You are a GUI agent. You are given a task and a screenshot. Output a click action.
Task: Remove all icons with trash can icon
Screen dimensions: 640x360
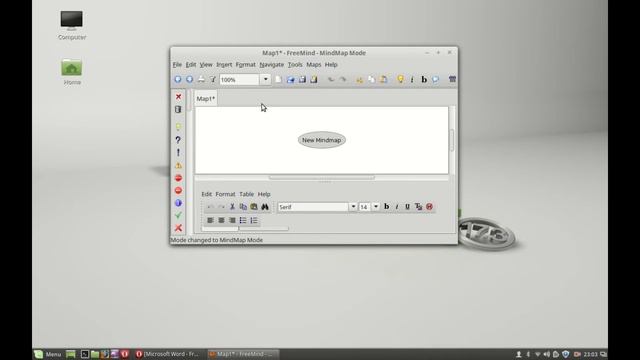(x=178, y=109)
